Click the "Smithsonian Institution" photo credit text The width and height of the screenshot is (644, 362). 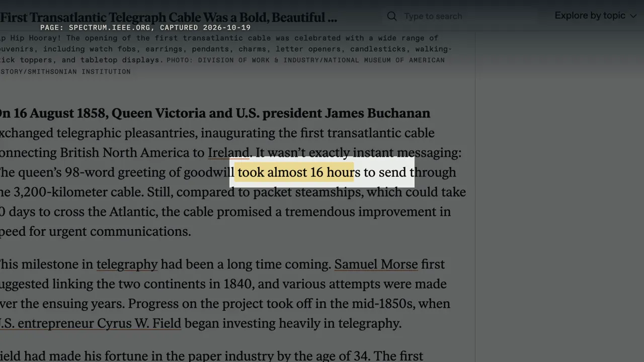79,71
